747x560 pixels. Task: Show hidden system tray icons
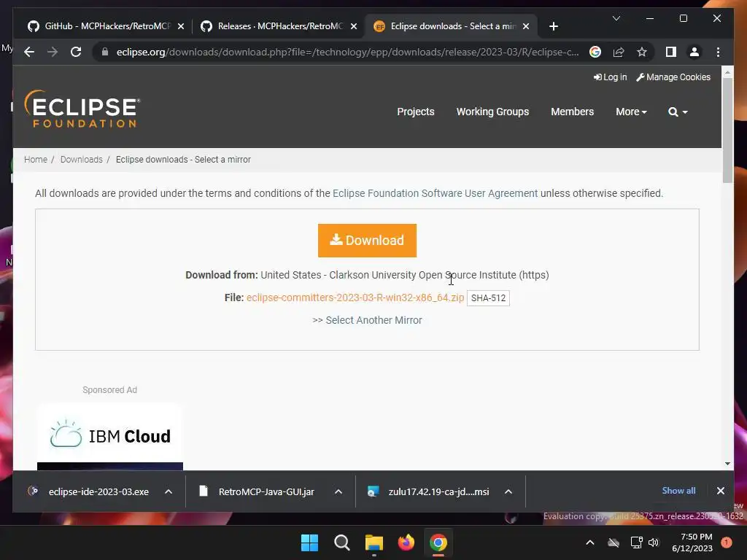click(589, 542)
